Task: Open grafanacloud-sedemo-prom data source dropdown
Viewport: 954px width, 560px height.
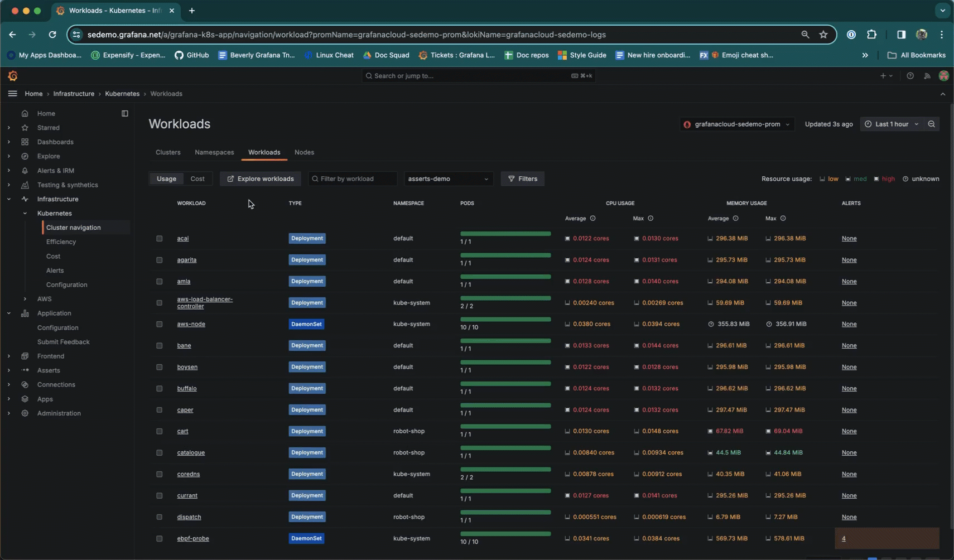Action: point(737,124)
